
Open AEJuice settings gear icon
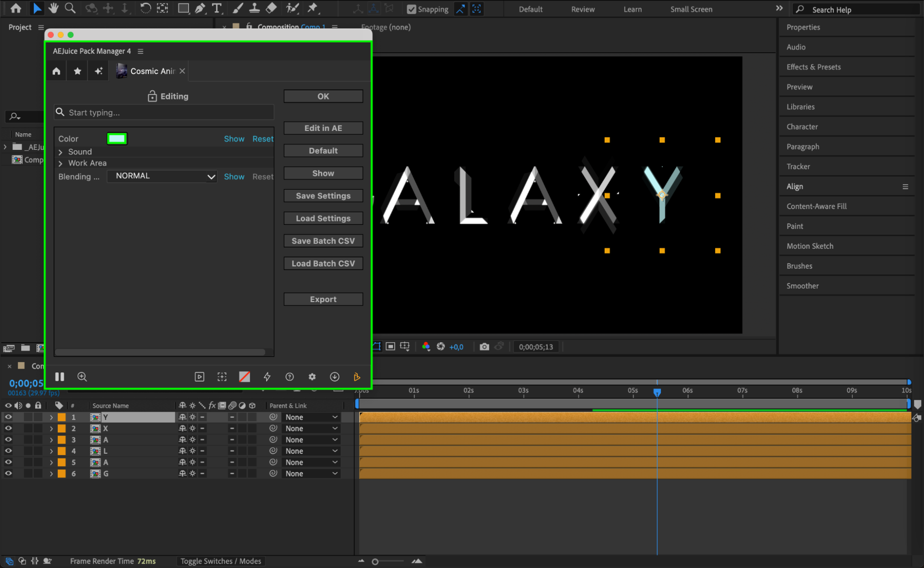[312, 377]
